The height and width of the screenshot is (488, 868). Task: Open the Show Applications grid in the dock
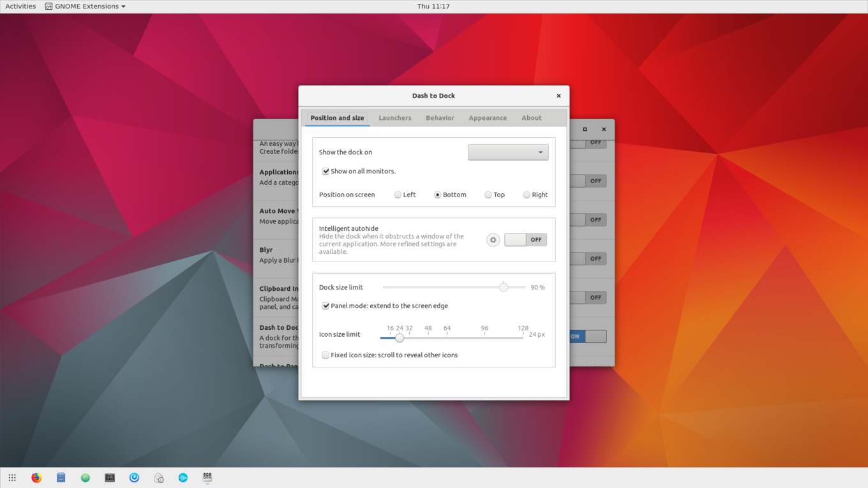tap(12, 478)
